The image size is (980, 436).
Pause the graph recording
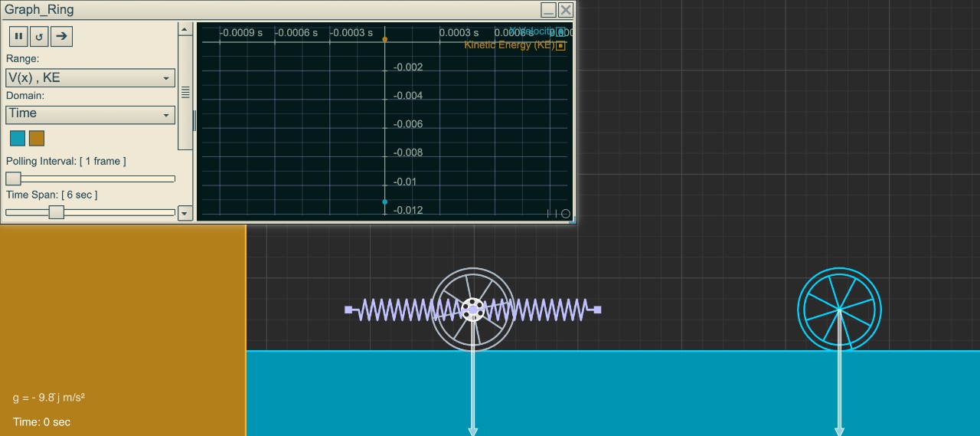19,36
